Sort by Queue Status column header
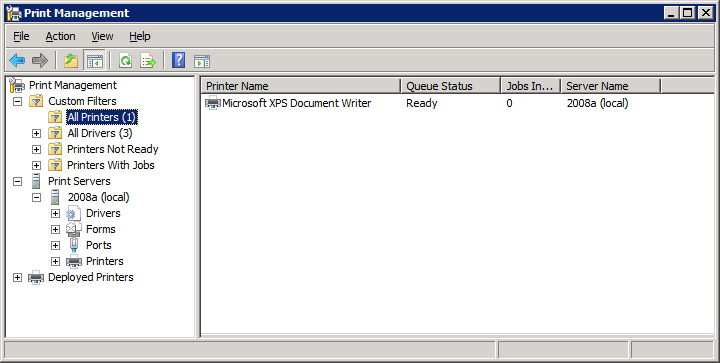The width and height of the screenshot is (720, 363). 451,86
